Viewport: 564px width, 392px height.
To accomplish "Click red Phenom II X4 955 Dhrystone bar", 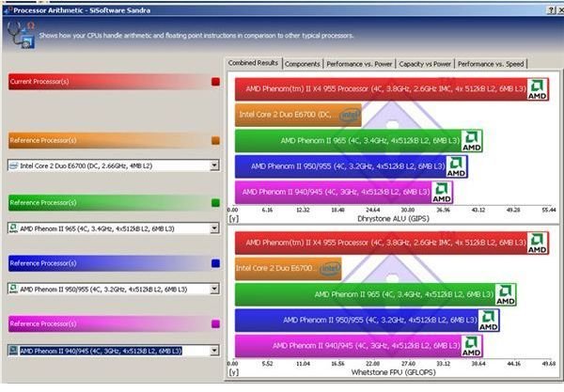I will tap(392, 89).
